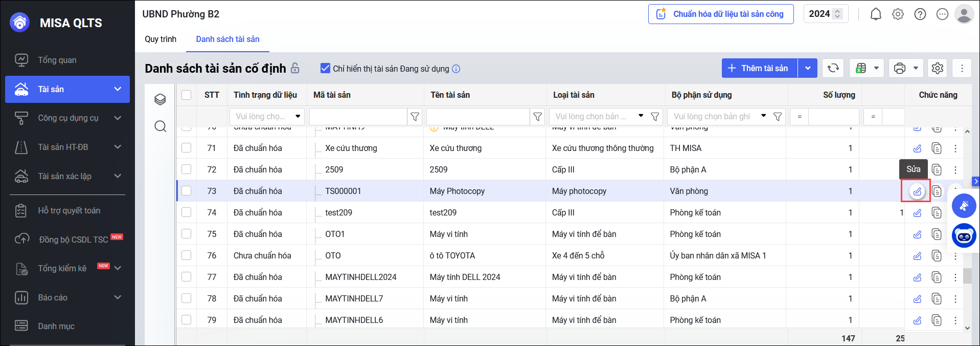
Task: Click the notification bell icon
Action: [x=876, y=14]
